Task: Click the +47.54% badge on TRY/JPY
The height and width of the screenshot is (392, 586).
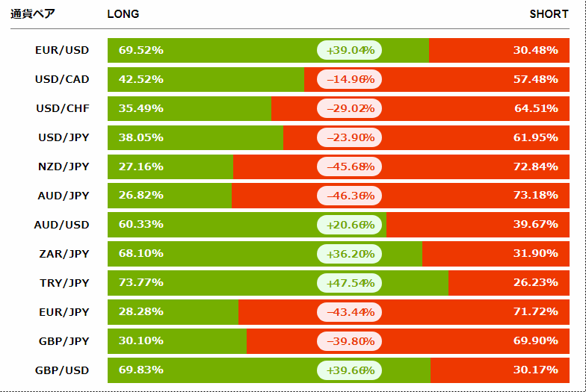Action: click(x=350, y=283)
